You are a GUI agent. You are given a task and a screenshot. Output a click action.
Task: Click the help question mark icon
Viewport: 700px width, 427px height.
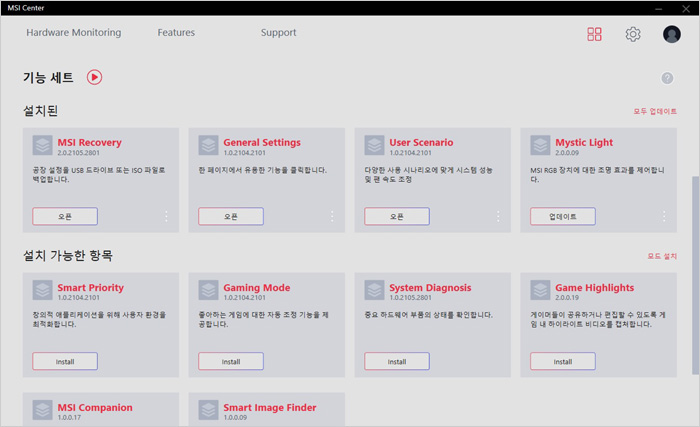(x=667, y=78)
